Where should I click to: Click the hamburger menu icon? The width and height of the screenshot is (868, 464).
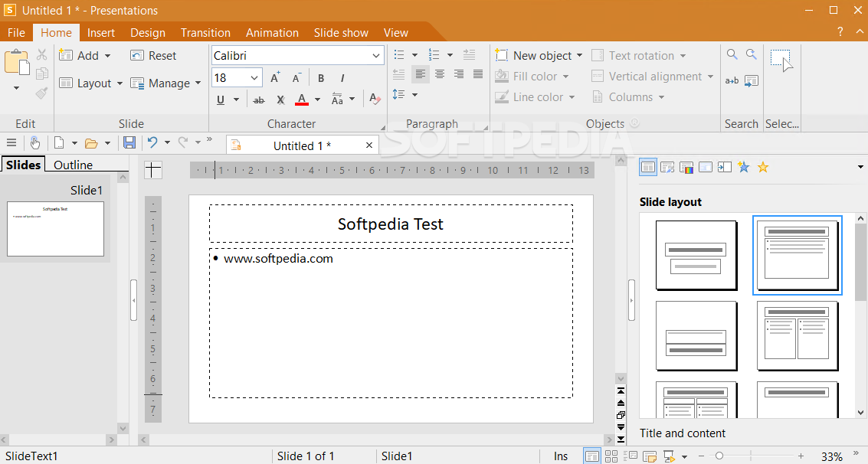[x=11, y=142]
